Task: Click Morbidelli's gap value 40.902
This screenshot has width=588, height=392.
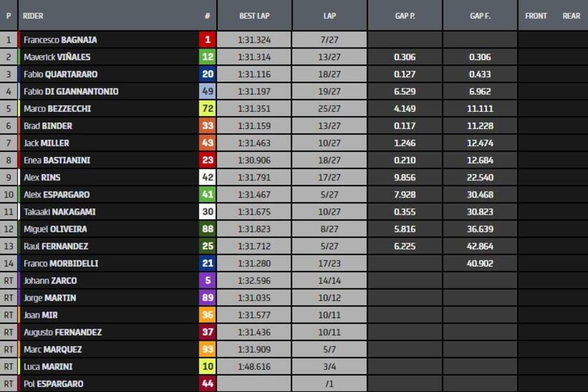Action: pyautogui.click(x=480, y=264)
